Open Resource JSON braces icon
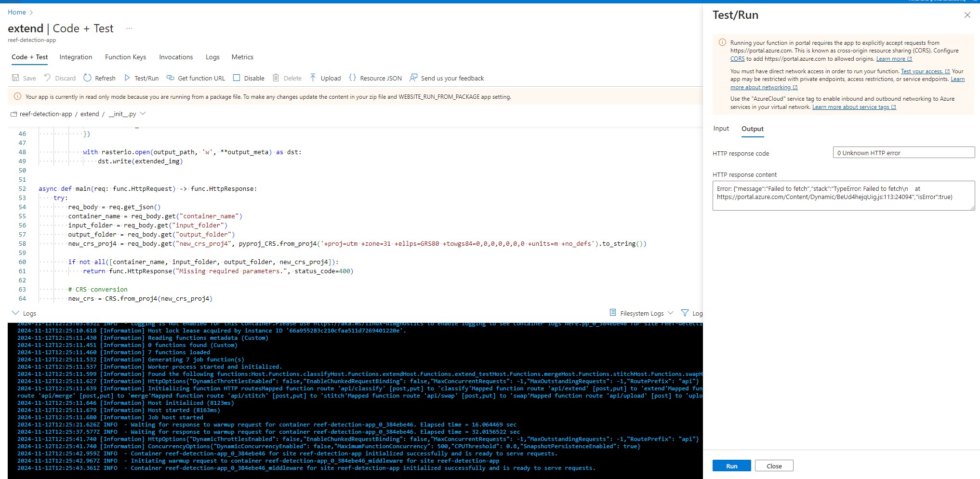 352,78
